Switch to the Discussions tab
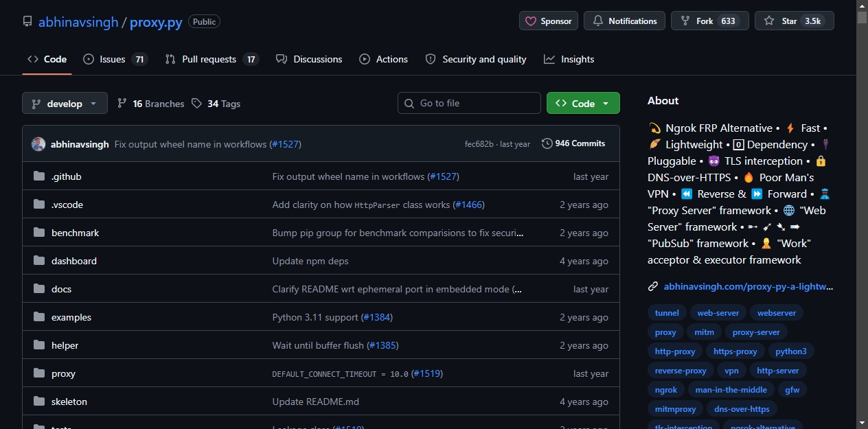 309,59
